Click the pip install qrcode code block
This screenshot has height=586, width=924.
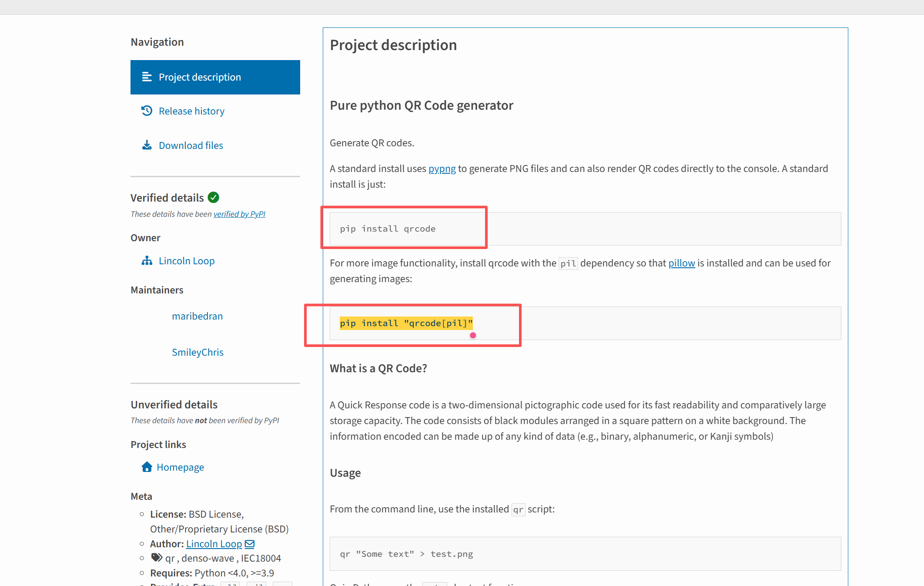click(585, 229)
